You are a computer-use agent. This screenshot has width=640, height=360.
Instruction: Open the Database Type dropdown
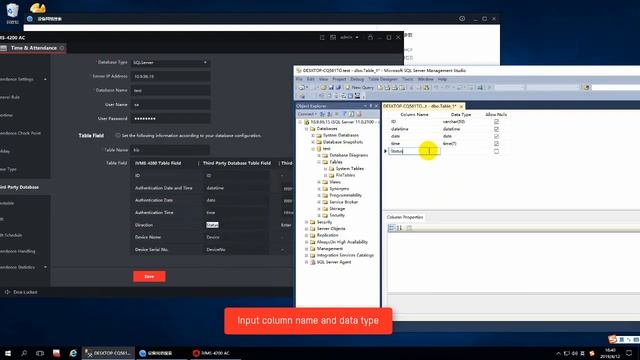(171, 62)
